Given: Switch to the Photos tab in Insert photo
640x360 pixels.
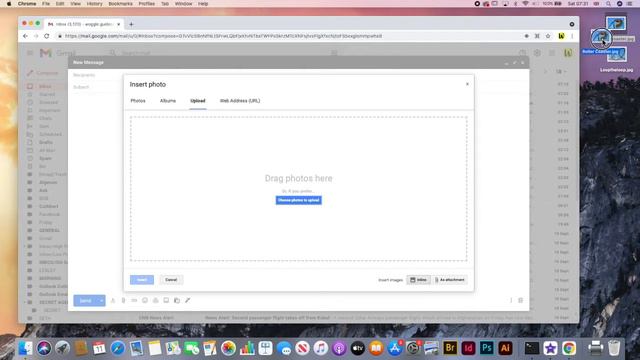Looking at the screenshot, I should [138, 101].
